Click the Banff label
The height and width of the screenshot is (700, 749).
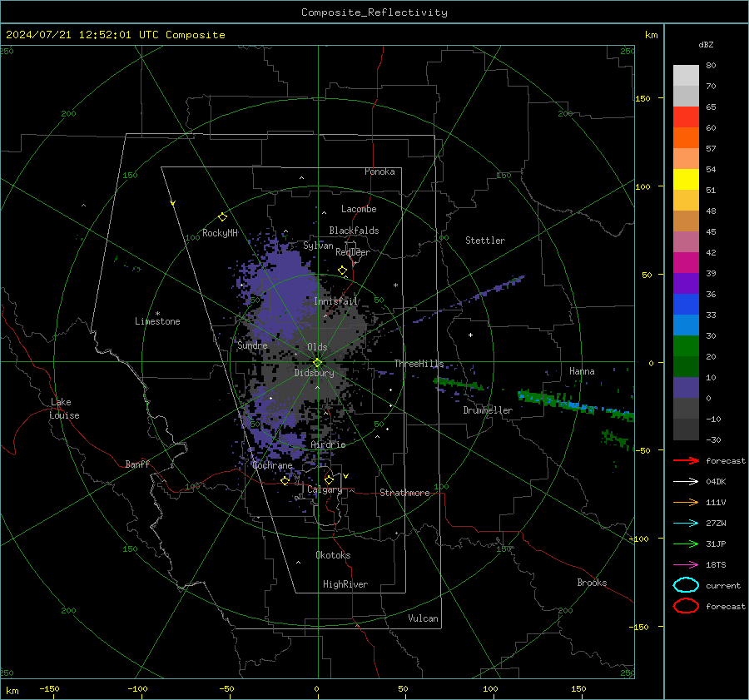coord(137,464)
